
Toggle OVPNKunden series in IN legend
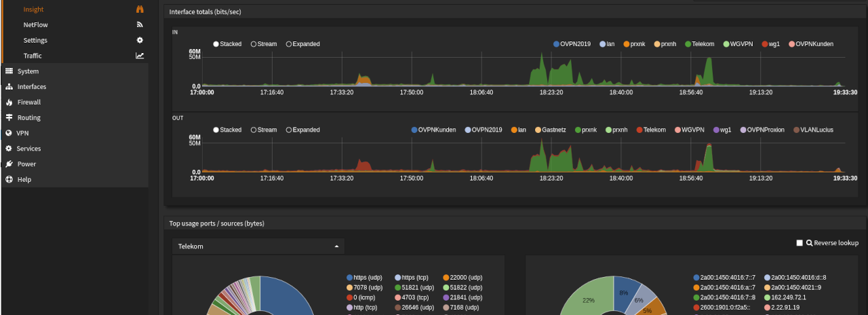point(811,44)
